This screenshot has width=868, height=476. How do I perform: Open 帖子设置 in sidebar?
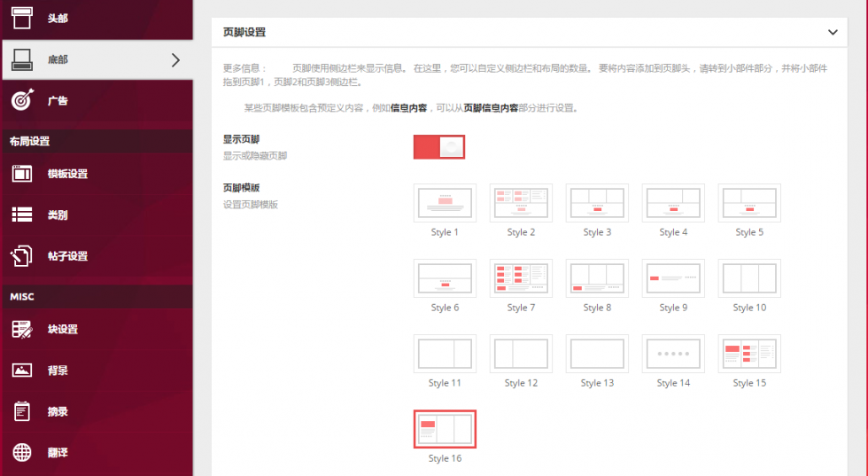point(97,256)
